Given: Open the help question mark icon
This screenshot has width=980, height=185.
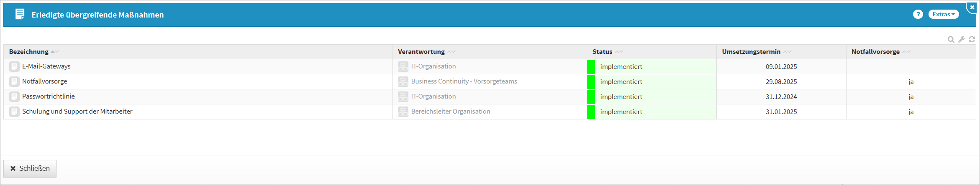Looking at the screenshot, I should point(918,15).
